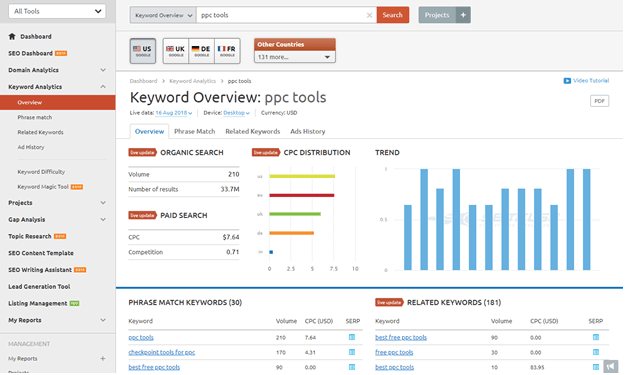
Task: Click the Dashboard home icon in sidebar
Action: 12,36
